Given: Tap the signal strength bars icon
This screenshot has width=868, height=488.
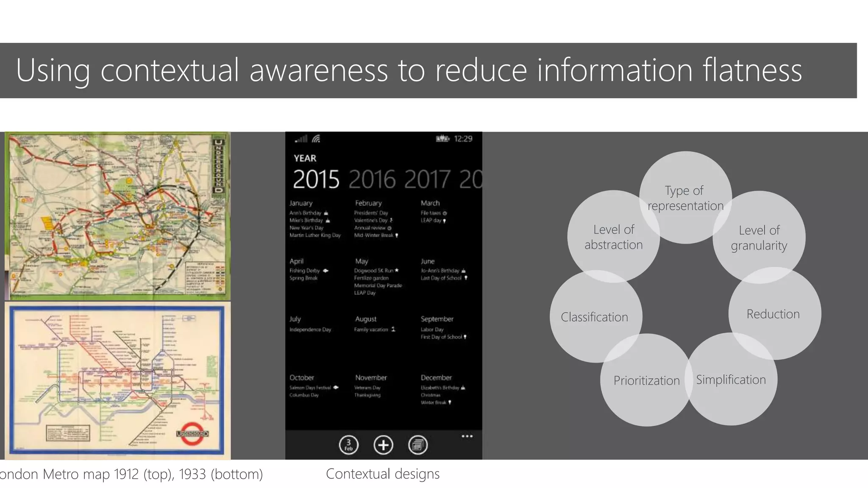Looking at the screenshot, I should (301, 139).
